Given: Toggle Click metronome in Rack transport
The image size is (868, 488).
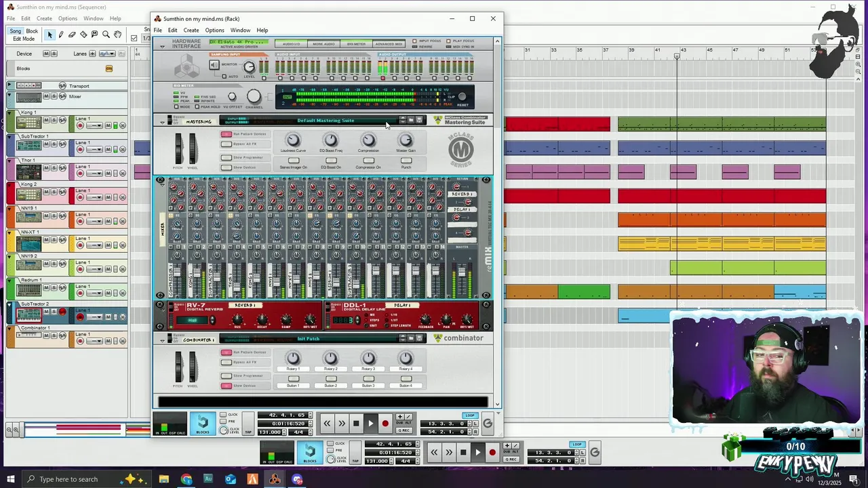Looking at the screenshot, I should (223, 415).
